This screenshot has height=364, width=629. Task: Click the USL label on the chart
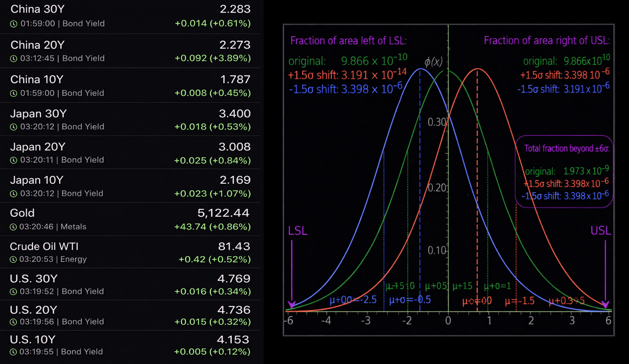(601, 231)
